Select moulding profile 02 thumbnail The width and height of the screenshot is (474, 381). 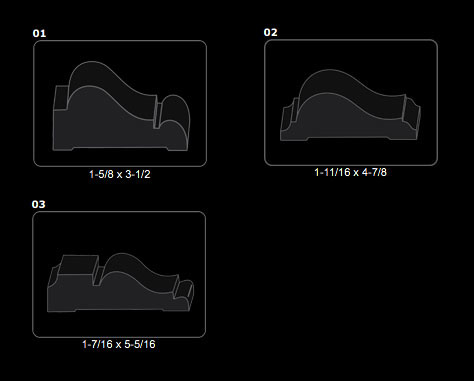(351, 102)
